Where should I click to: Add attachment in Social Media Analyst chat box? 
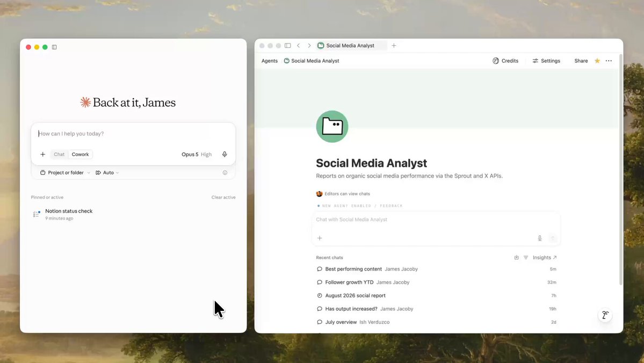[x=320, y=238]
